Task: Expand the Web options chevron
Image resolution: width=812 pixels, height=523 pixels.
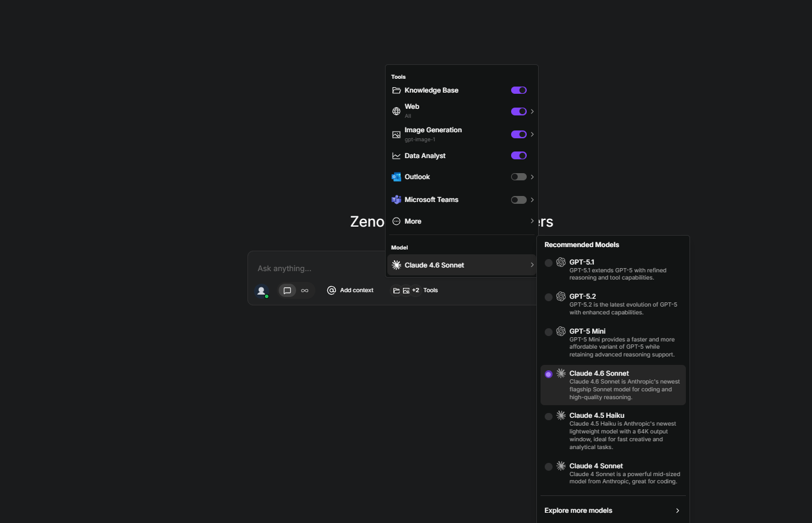Action: [532, 111]
